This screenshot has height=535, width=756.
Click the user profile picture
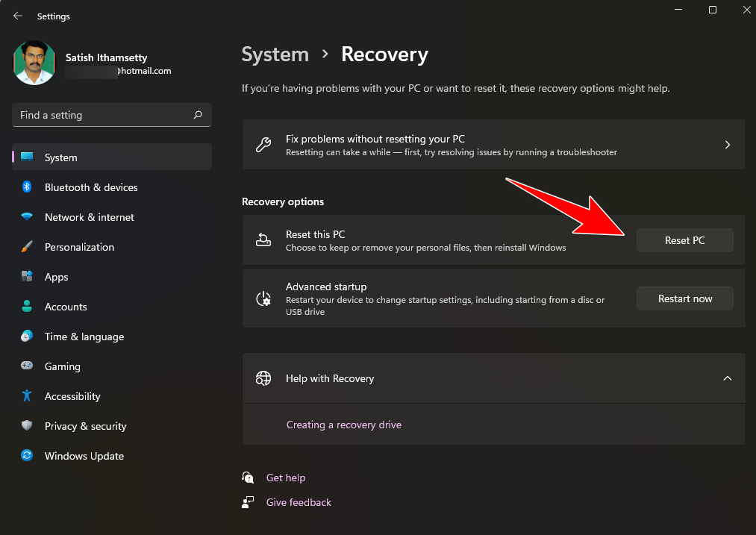click(x=34, y=63)
